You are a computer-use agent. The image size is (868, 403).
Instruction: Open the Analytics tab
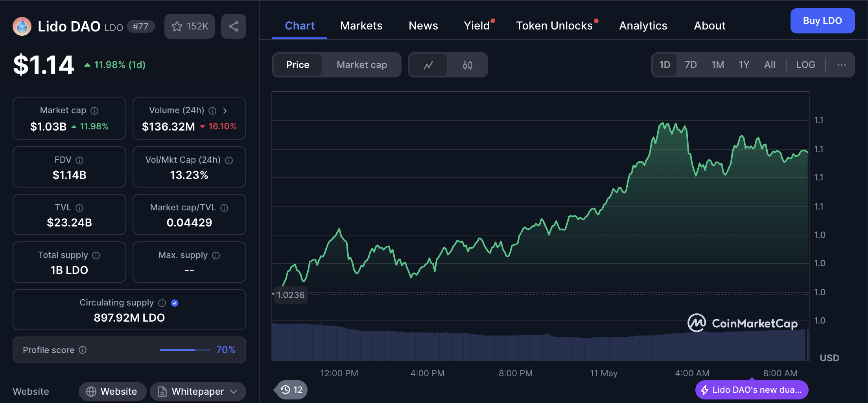[643, 26]
